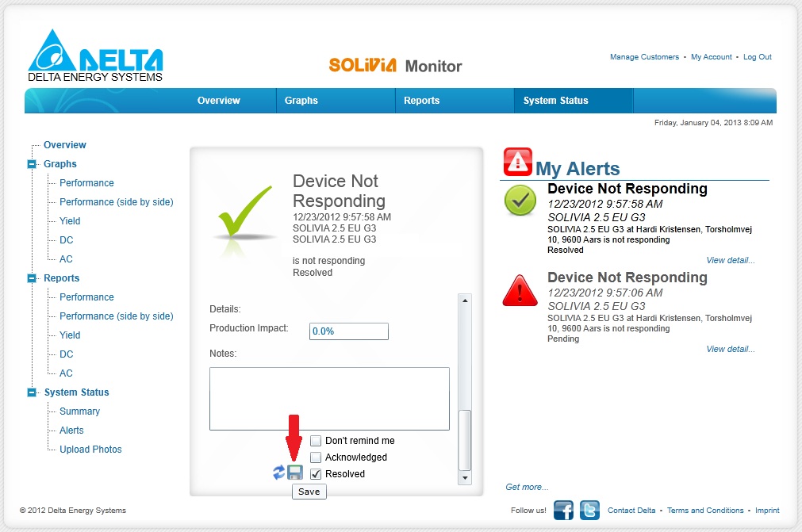Click the scrollbar down arrow in details panel
The image size is (802, 532).
[464, 478]
